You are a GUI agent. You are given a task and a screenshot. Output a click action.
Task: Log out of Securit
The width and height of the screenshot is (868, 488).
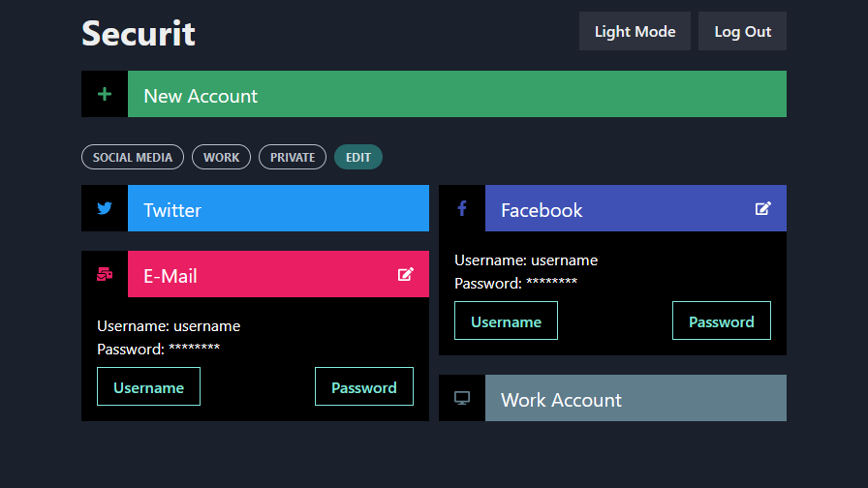(x=742, y=31)
